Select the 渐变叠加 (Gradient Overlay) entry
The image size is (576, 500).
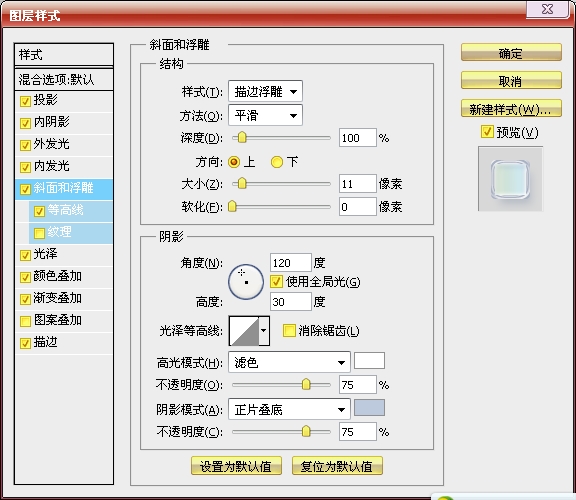64,298
